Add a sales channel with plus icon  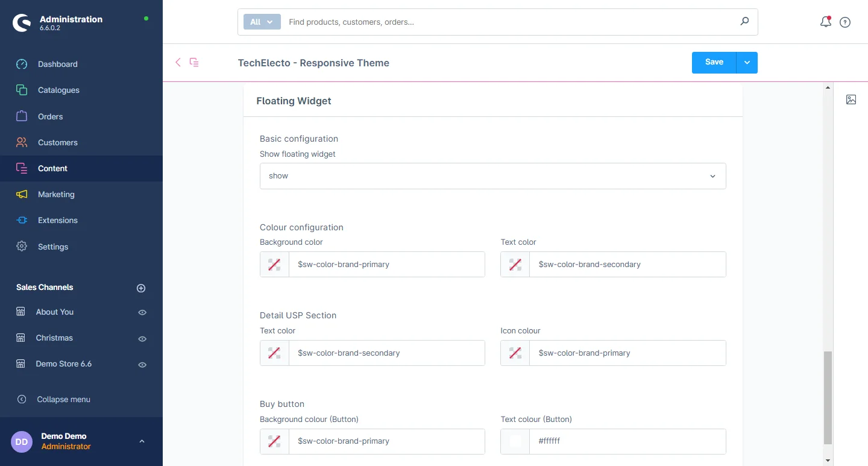(x=141, y=288)
